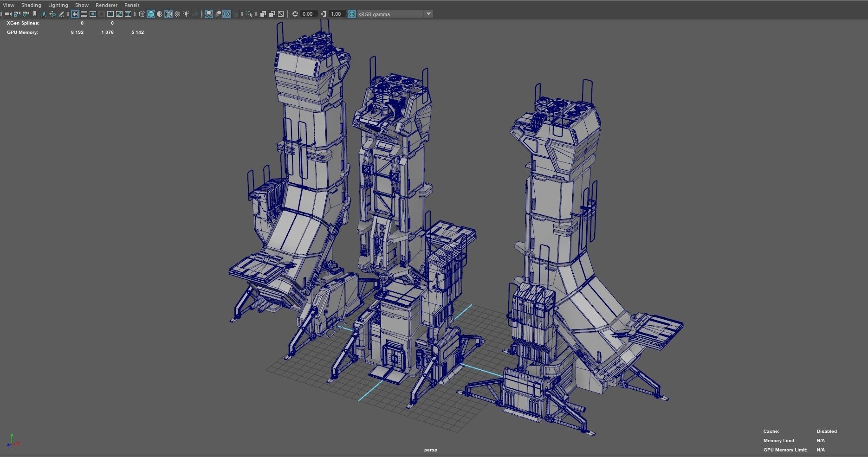Toggle the Film Gate display
868x457 pixels.
84,14
